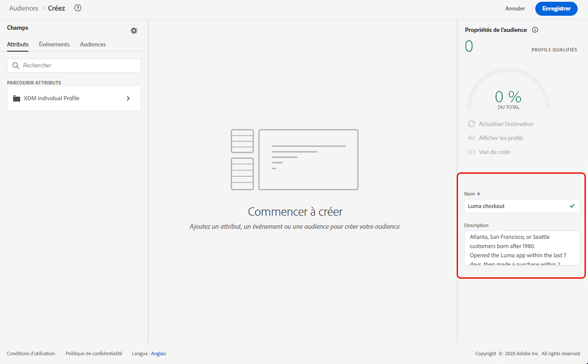Click the Propriétés de l'audience title
Viewport: 588px width, 364px height.
pos(496,30)
